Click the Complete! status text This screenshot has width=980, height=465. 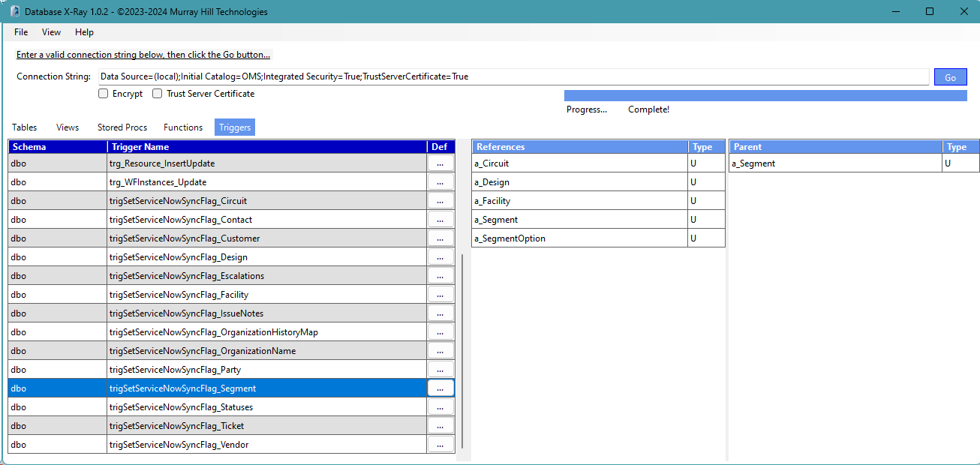point(648,109)
